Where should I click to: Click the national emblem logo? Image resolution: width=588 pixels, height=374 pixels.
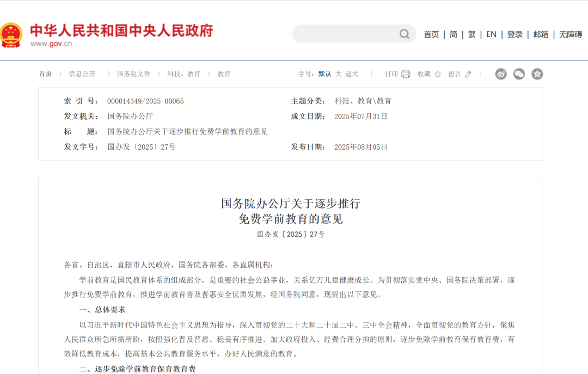click(11, 35)
